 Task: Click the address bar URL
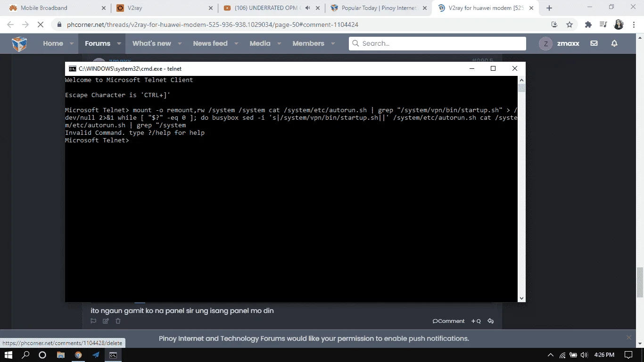click(x=212, y=25)
